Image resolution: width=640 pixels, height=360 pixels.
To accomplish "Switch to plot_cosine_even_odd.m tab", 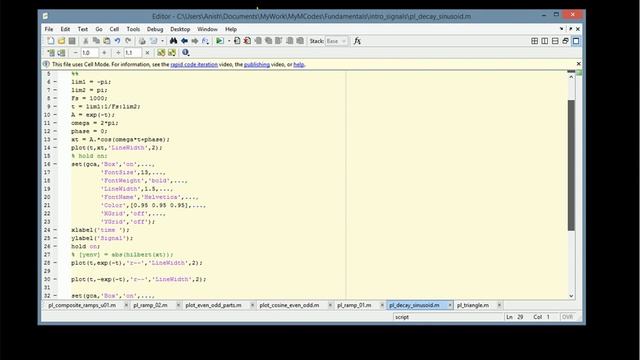I will click(289, 305).
